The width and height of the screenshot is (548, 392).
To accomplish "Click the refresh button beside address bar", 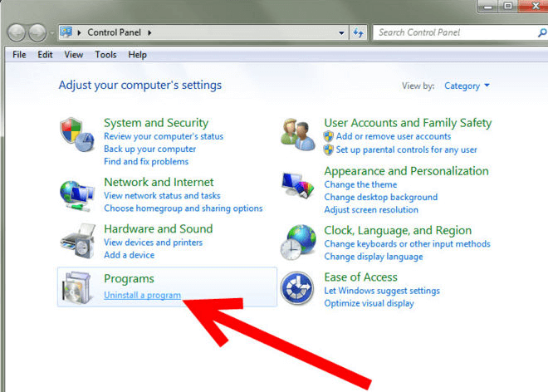I will 358,33.
